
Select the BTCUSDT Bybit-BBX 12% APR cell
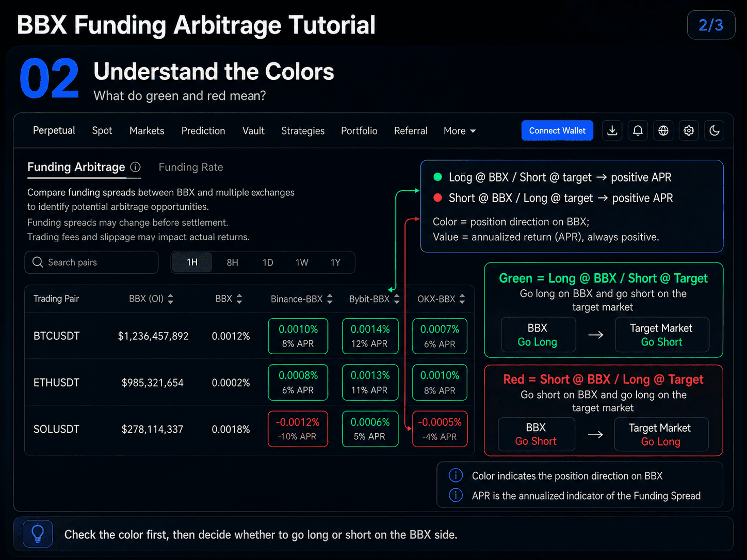tap(370, 336)
